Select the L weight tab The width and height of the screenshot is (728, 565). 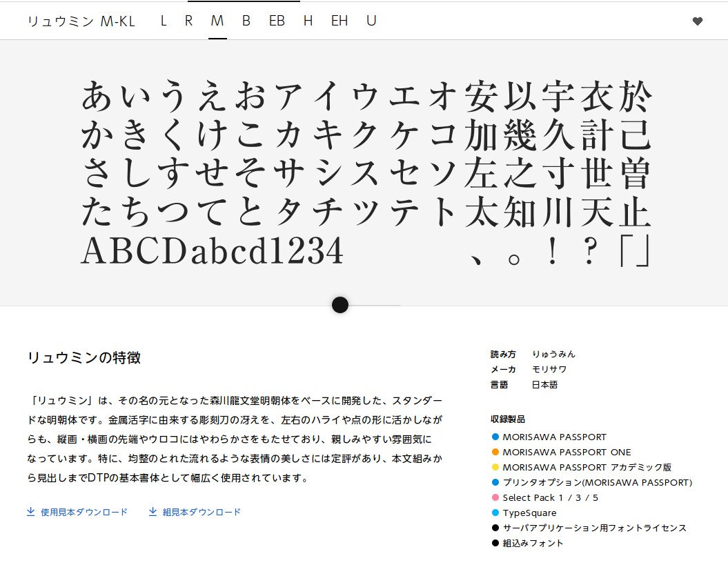(164, 21)
